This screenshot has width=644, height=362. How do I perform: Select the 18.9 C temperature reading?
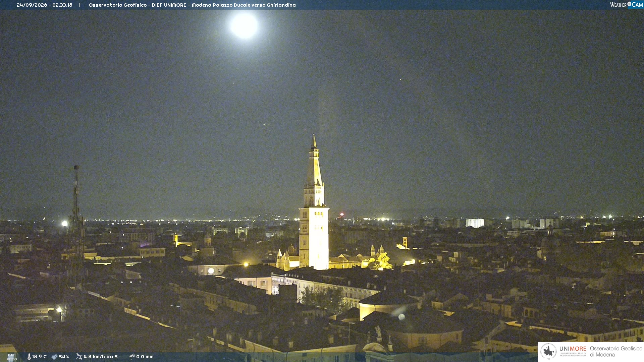pyautogui.click(x=40, y=357)
